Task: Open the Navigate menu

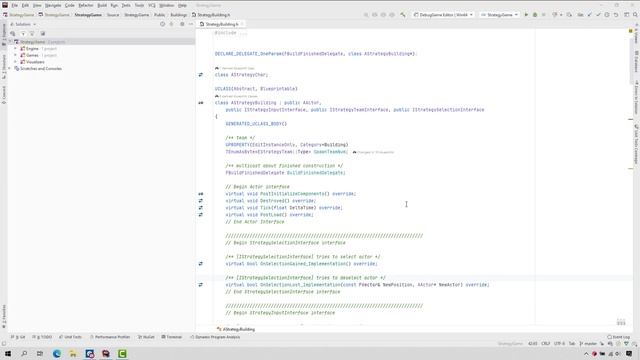Action: (53, 5)
